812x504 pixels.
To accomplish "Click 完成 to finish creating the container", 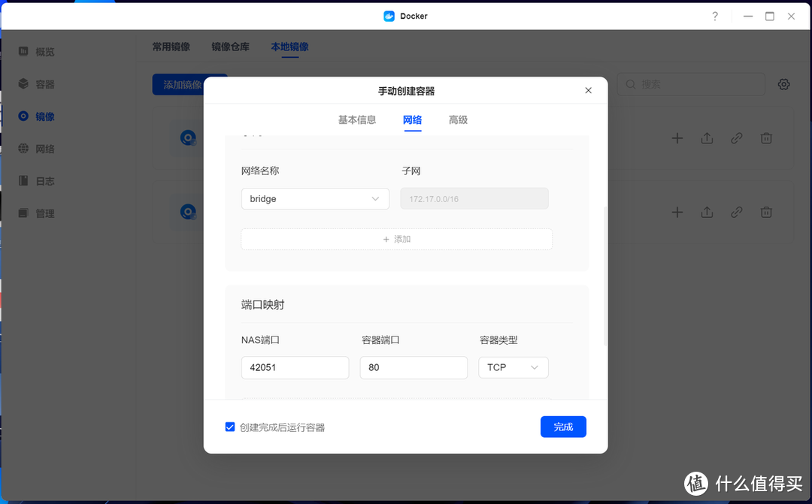I will (x=563, y=427).
